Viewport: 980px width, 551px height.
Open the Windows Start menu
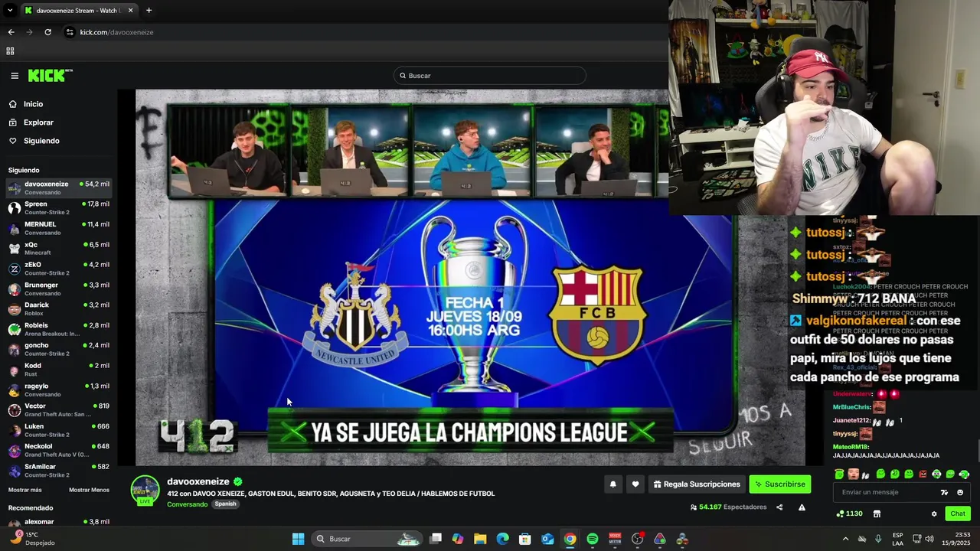(298, 539)
